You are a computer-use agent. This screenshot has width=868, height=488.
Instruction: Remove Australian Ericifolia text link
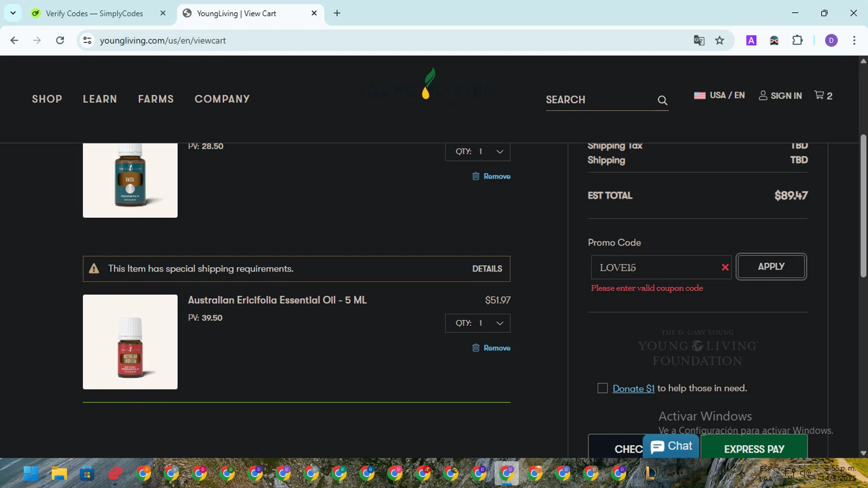[497, 348]
